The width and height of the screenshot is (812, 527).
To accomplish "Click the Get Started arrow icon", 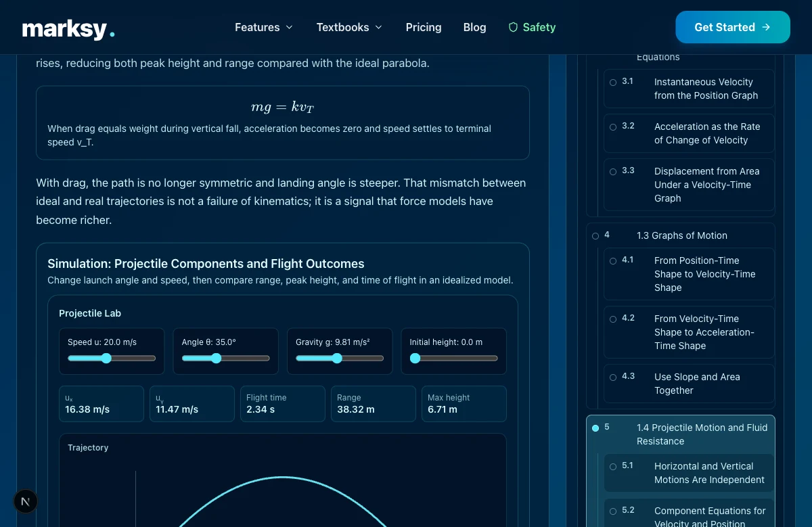I will pyautogui.click(x=766, y=27).
